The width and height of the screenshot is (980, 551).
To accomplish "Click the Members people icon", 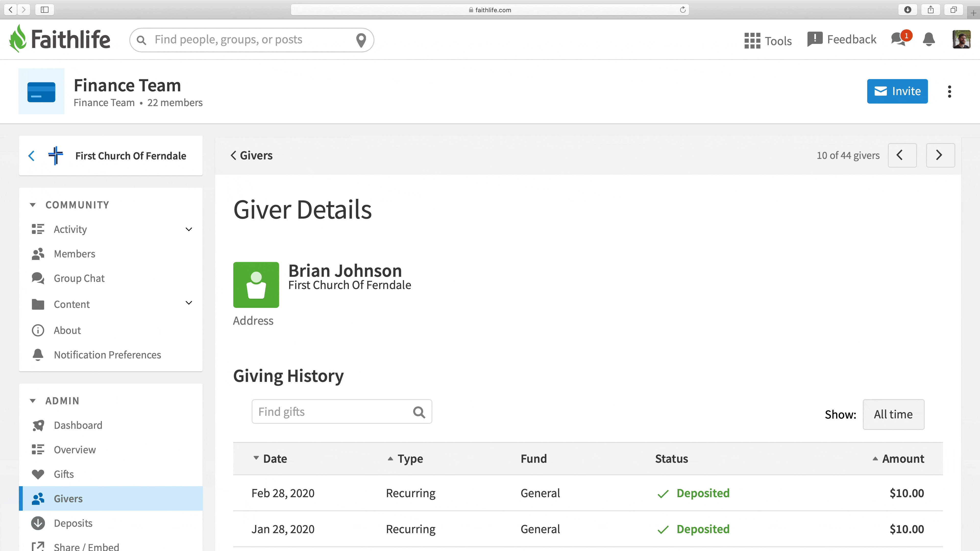I will pyautogui.click(x=38, y=254).
